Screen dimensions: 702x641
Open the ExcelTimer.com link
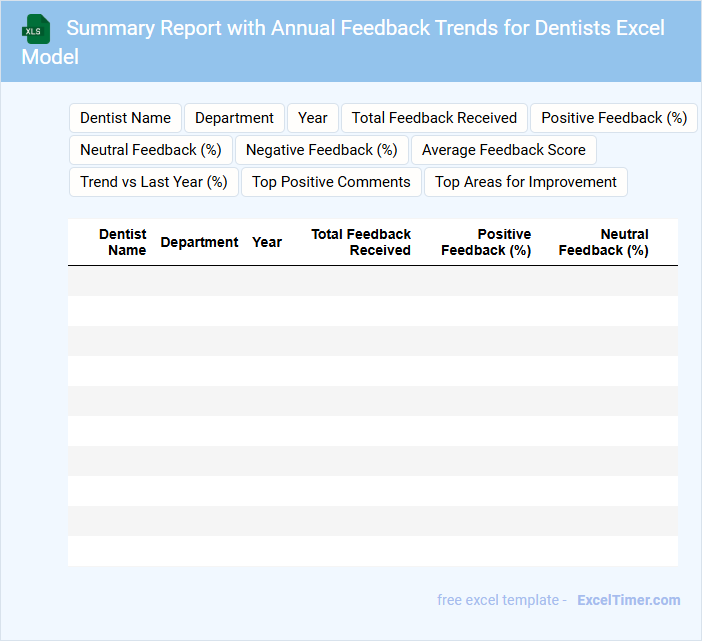(628, 600)
